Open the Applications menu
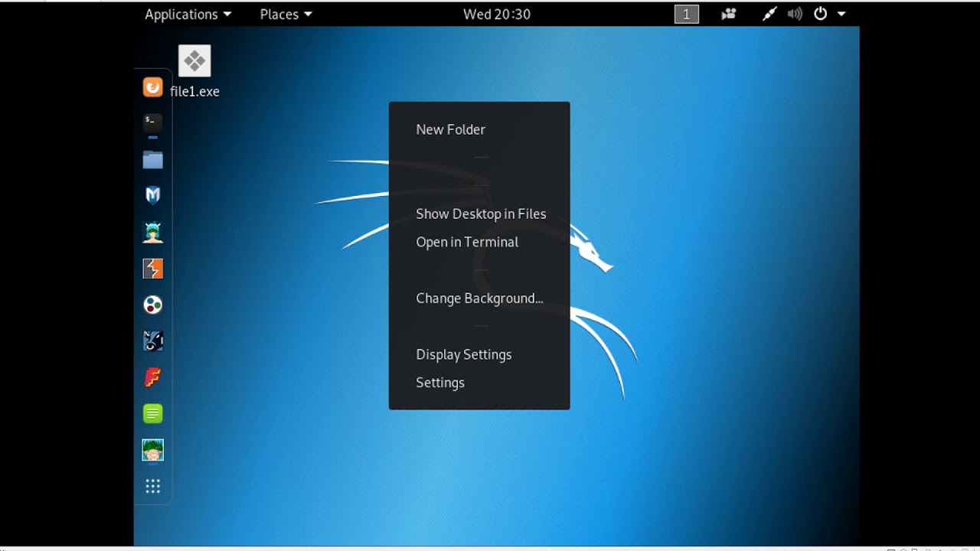This screenshot has height=551, width=980. [188, 14]
